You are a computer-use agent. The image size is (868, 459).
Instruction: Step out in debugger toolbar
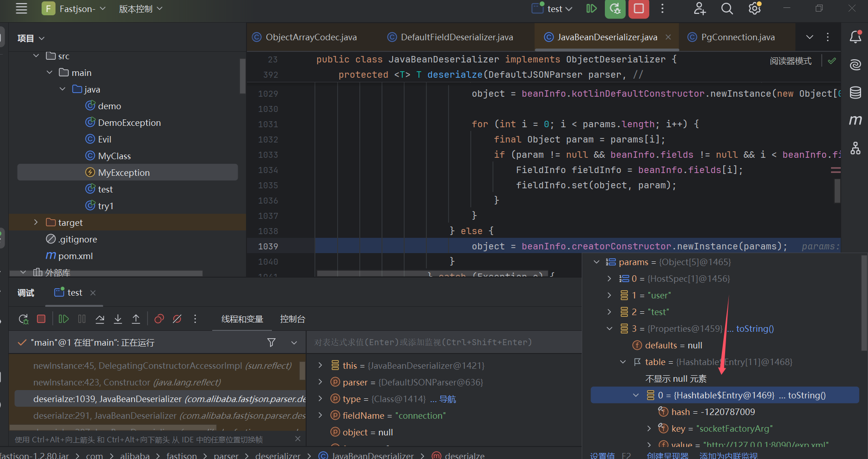(136, 319)
